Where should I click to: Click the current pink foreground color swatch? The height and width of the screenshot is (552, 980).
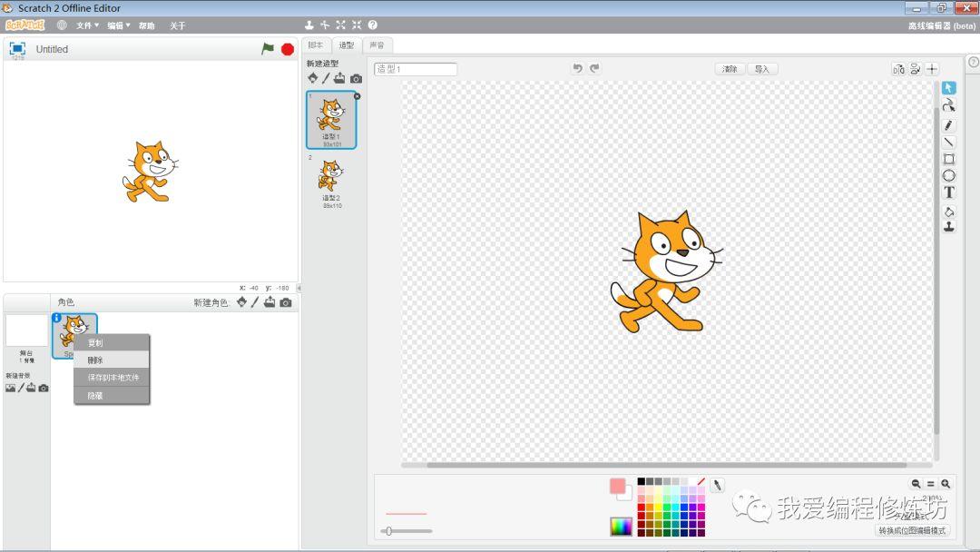[x=618, y=487]
